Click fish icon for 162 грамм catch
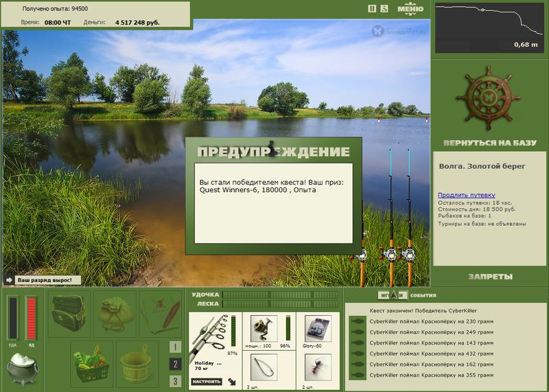This screenshot has width=549, height=392. tap(358, 365)
